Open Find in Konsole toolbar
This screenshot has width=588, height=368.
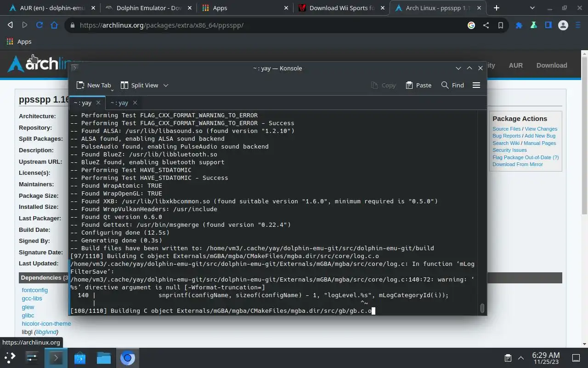coord(452,85)
